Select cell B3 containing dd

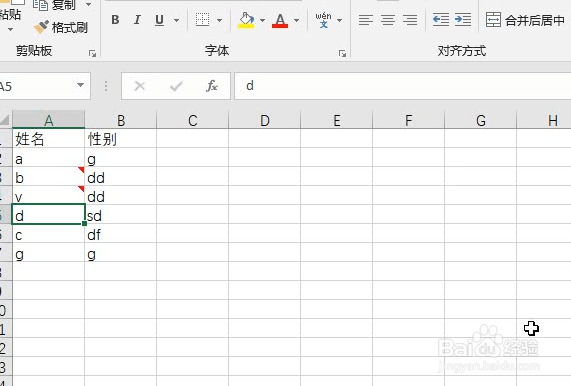pos(121,176)
